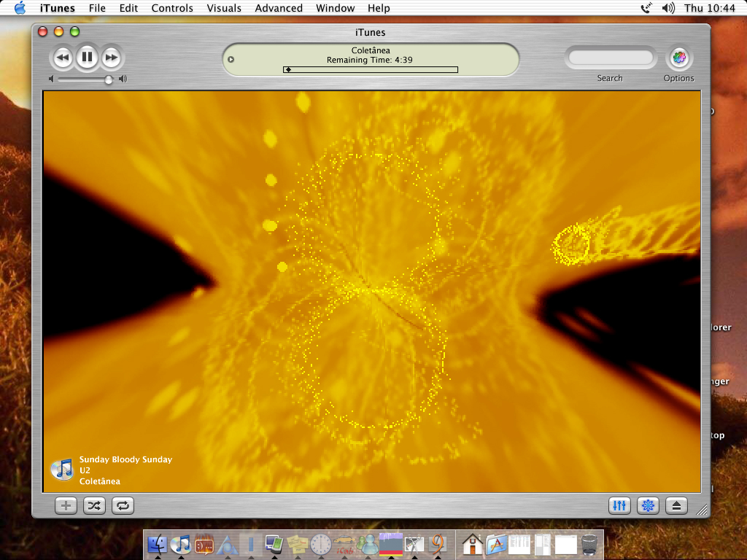Open the visualizer Options button

[x=679, y=58]
